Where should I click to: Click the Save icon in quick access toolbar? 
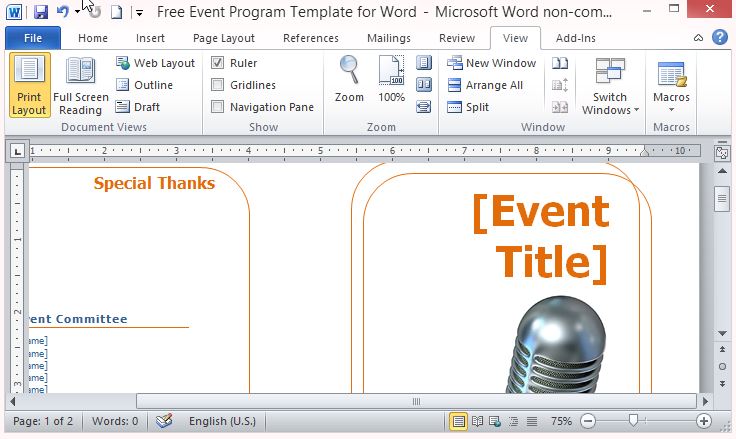[41, 12]
